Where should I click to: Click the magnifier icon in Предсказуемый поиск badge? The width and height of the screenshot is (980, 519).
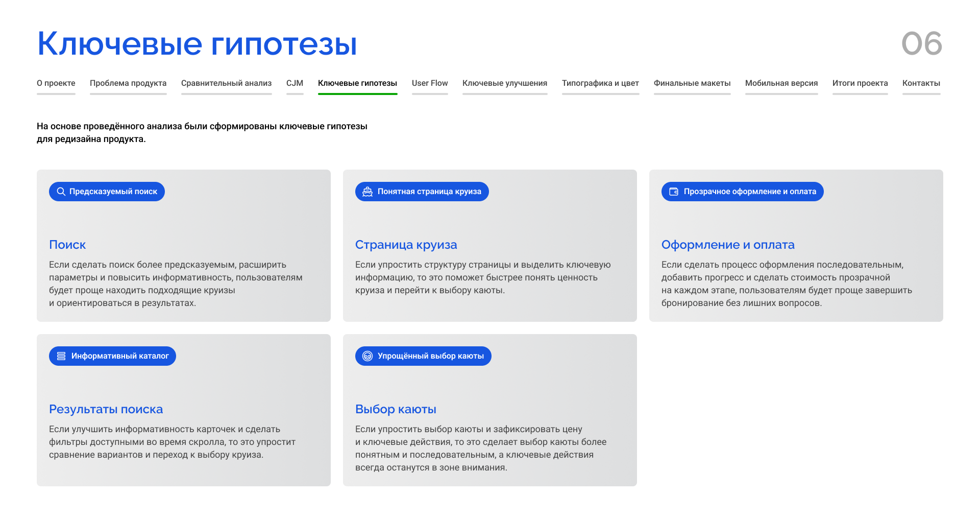[x=61, y=192]
